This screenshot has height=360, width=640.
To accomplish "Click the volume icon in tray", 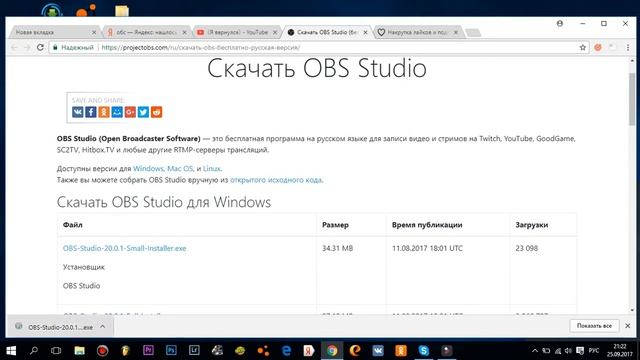I will pos(568,351).
